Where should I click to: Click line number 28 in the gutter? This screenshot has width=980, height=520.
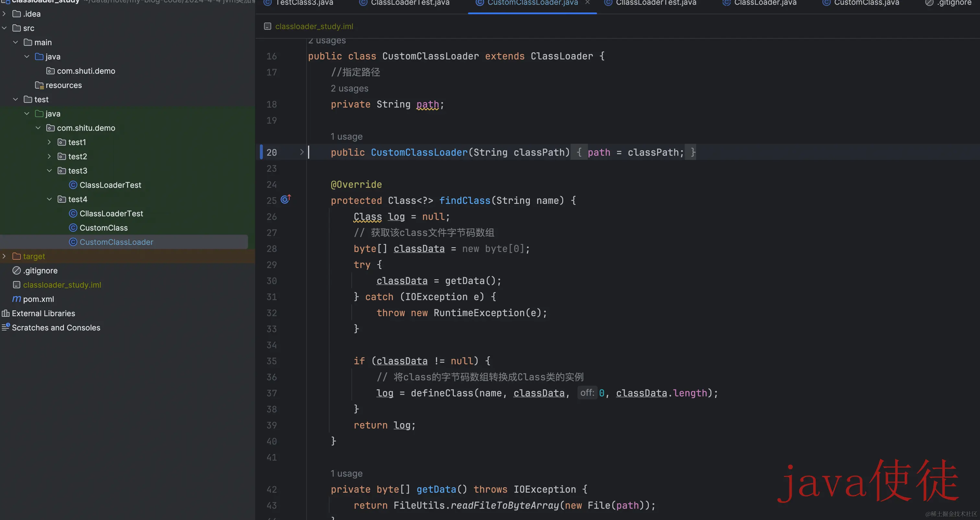pyautogui.click(x=272, y=249)
